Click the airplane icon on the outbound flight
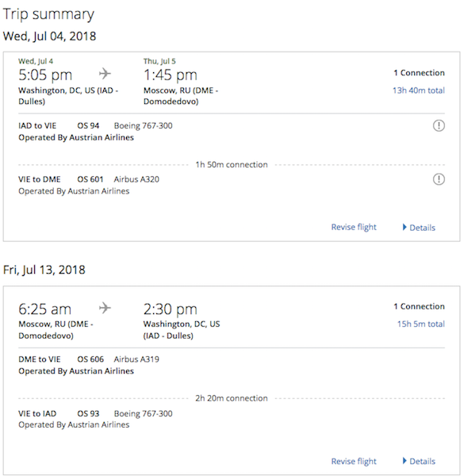The image size is (464, 476). coord(105,74)
